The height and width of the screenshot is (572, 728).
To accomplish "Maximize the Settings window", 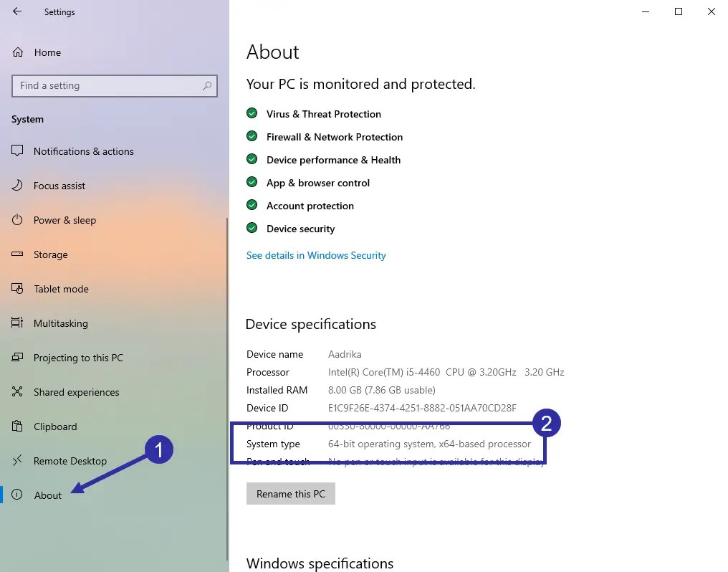I will [679, 11].
